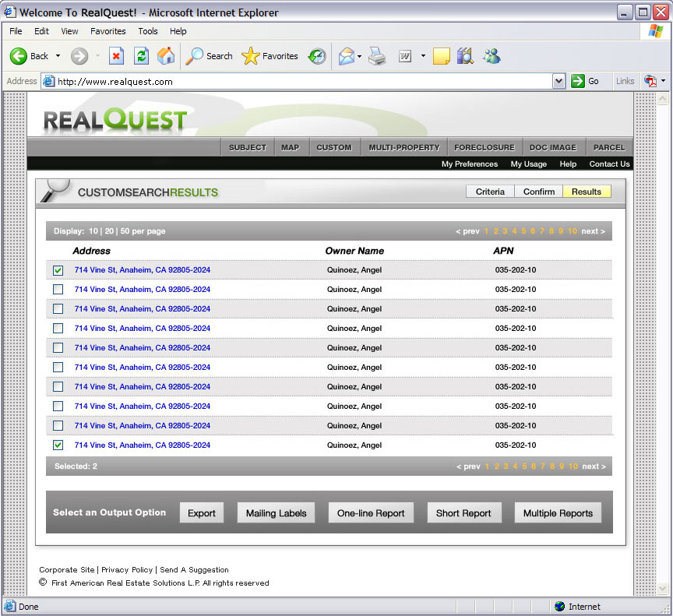Open the DOC IMAGE navigation tab
This screenshot has width=673, height=616.
pos(553,147)
